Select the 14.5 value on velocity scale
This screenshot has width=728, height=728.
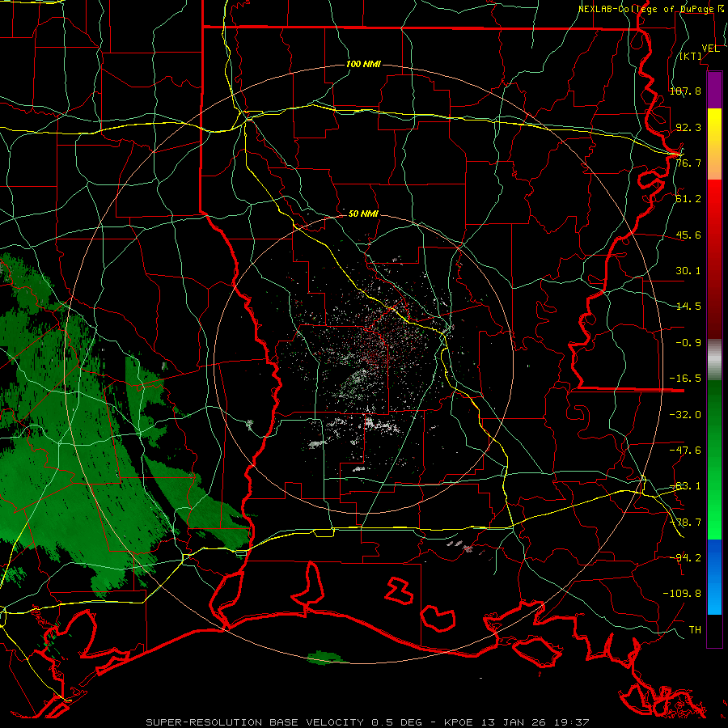688,307
